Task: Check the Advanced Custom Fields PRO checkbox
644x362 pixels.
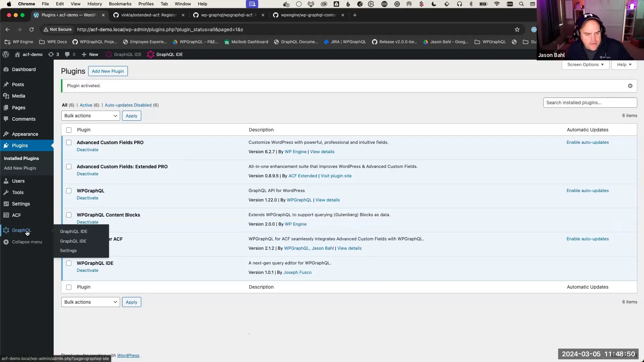Action: [x=69, y=142]
